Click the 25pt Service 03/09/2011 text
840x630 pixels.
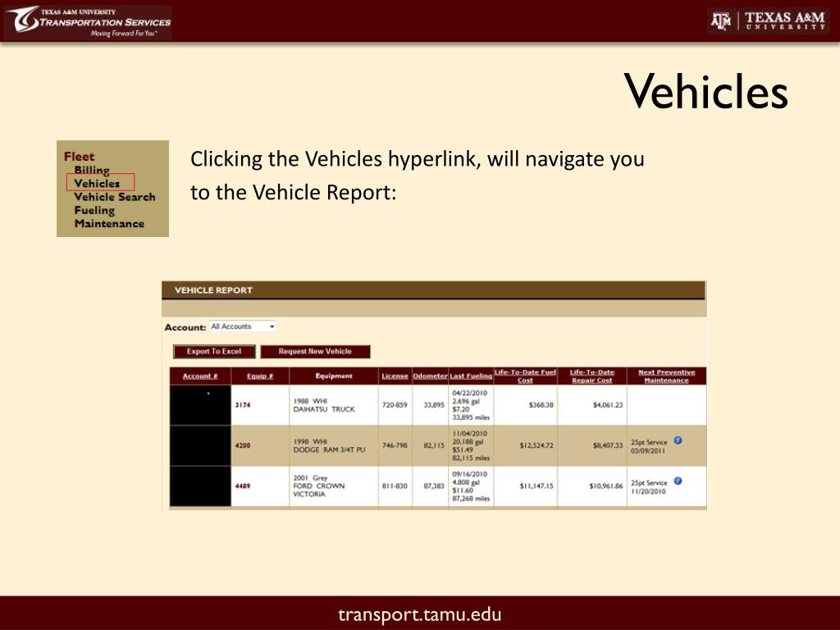649,446
